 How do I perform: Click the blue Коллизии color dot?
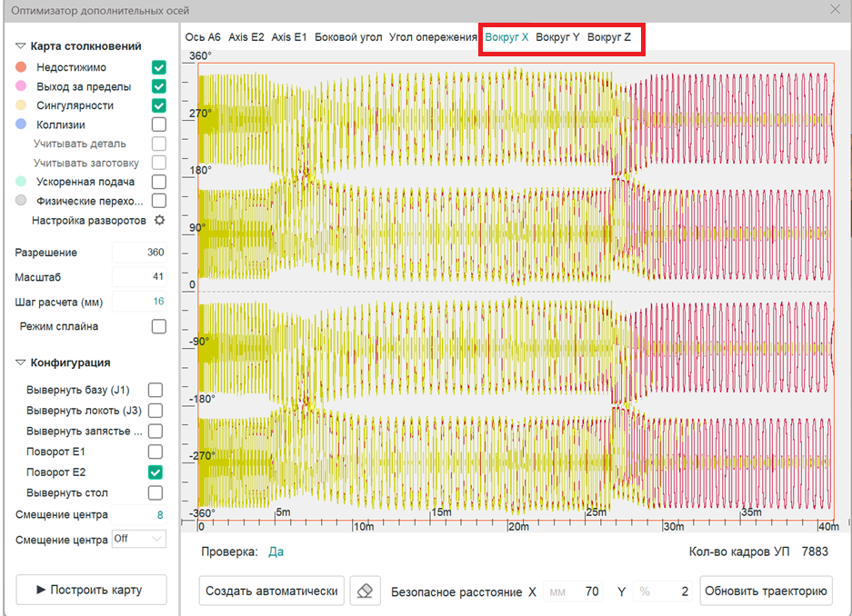(x=21, y=124)
